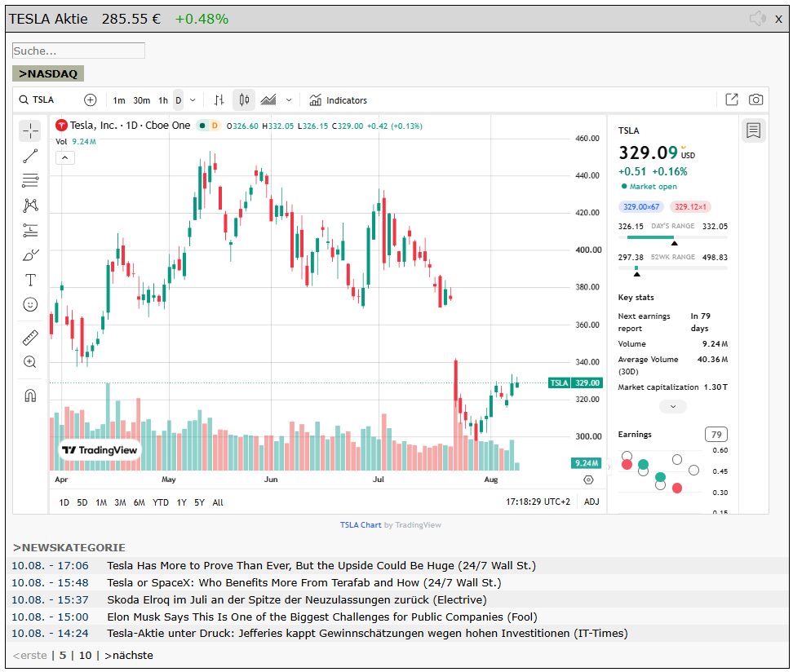Read Jefferies kappt Gewinnschätzungen news
Viewport: 793px width, 672px height.
(x=367, y=634)
